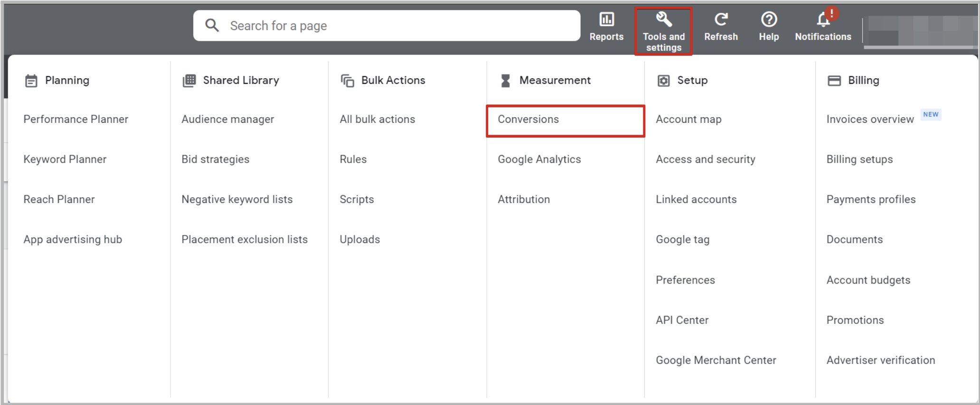Open Account budgets

point(868,280)
